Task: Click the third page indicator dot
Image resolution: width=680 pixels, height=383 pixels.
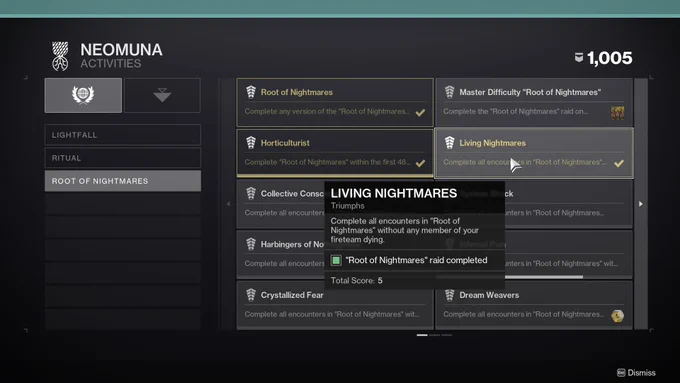Action: (x=447, y=335)
